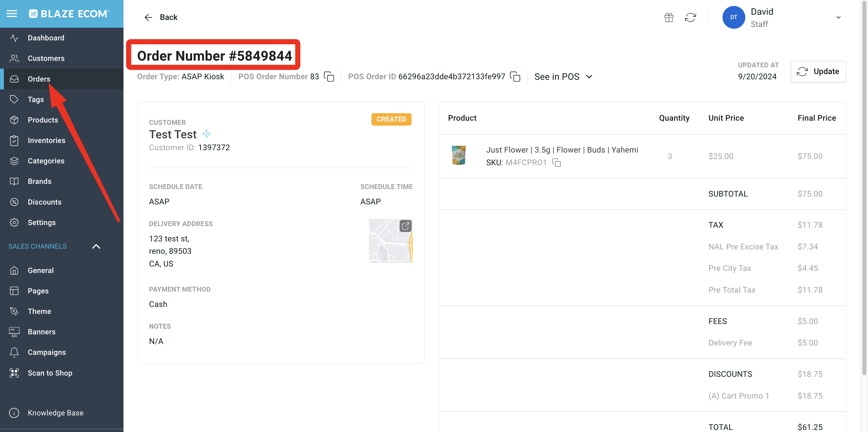Screen dimensions: 868x432
Task: Click the Tags tag icon
Action: coord(14,99)
